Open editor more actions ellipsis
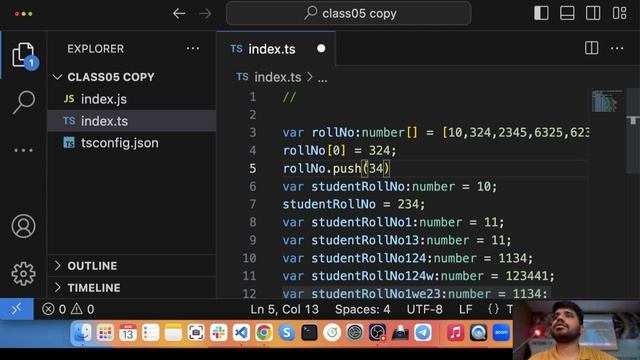The height and width of the screenshot is (360, 640). click(617, 48)
